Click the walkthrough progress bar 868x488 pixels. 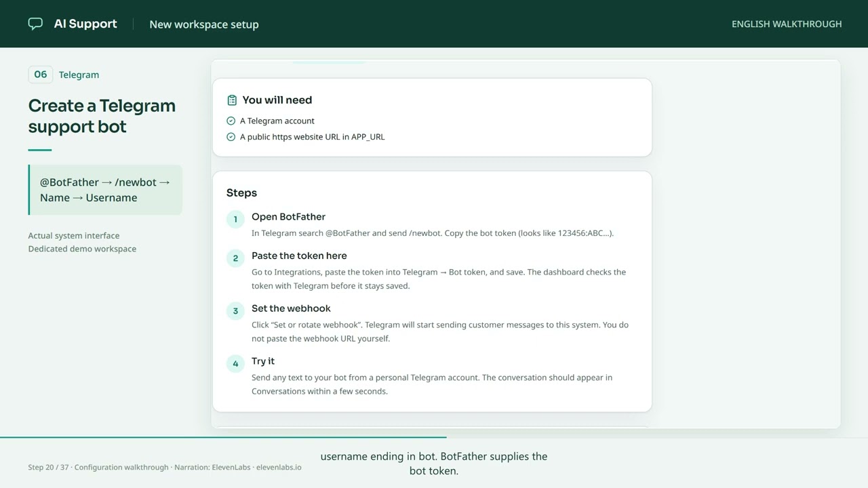434,438
